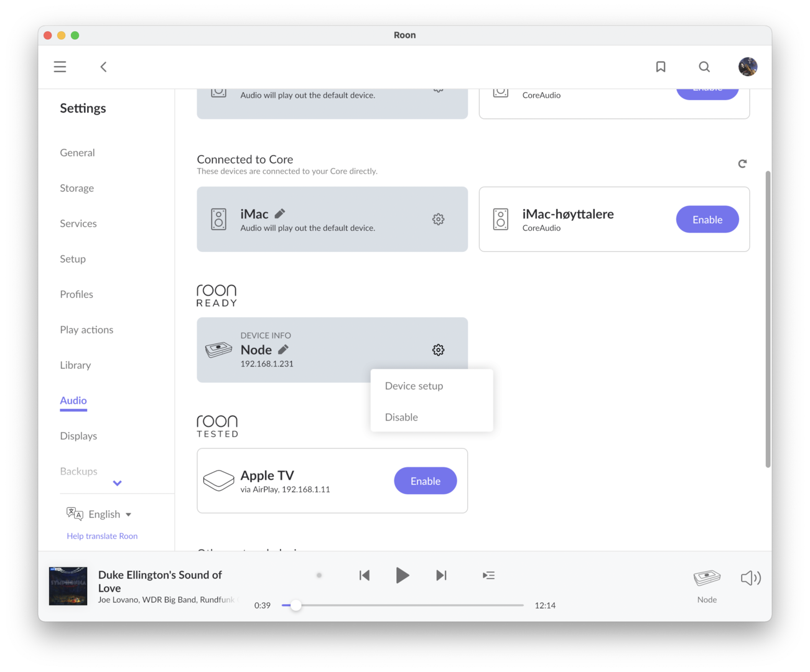The width and height of the screenshot is (810, 672).
Task: Expand more settings with the chevron below Backups
Action: tap(117, 483)
